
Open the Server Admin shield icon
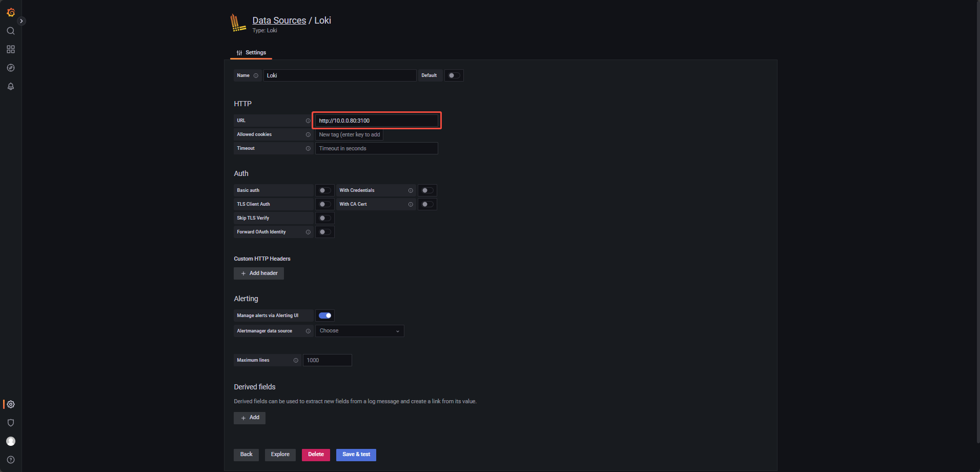click(11, 423)
